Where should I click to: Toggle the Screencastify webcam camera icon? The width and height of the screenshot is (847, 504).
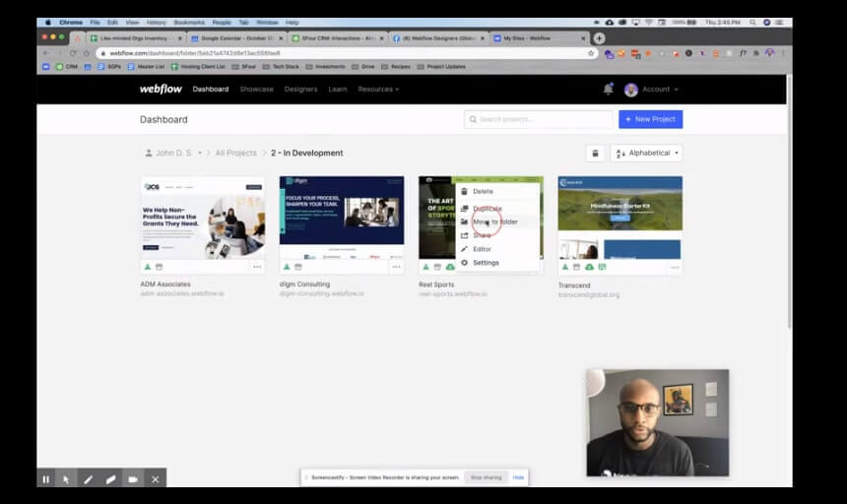tap(133, 479)
